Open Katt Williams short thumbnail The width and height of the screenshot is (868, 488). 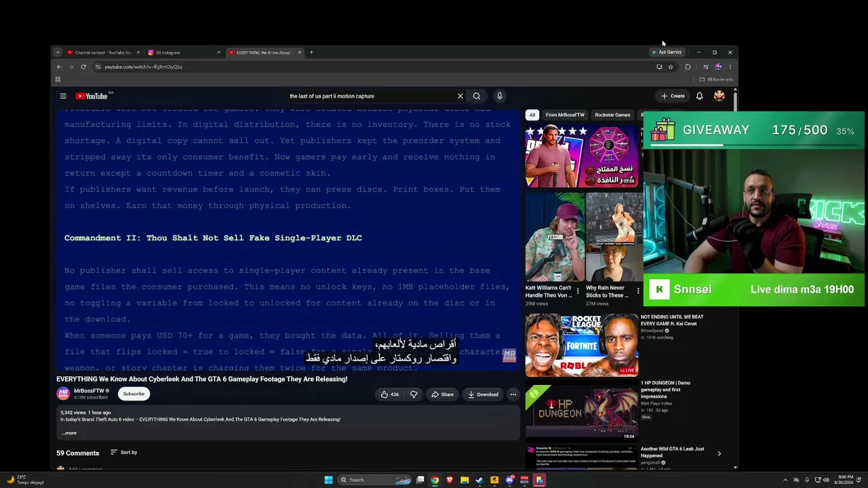(x=554, y=237)
